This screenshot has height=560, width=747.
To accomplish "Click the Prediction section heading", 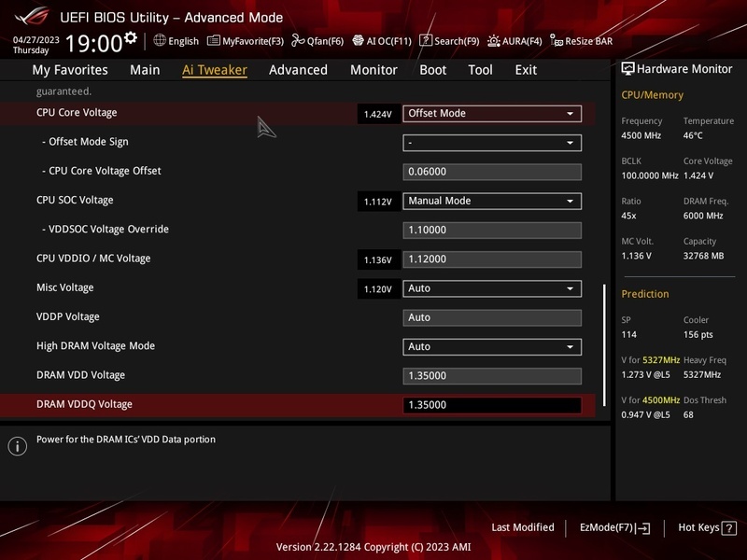I will (645, 294).
